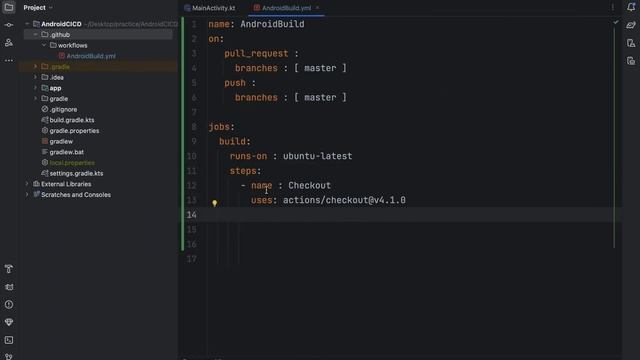Select AndroidBuild.yml in project tree

(91, 56)
